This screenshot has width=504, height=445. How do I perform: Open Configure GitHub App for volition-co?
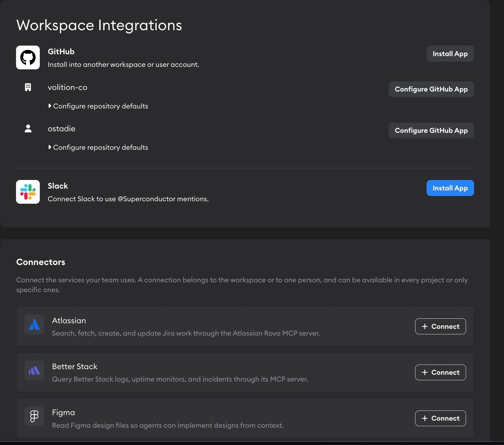(431, 89)
